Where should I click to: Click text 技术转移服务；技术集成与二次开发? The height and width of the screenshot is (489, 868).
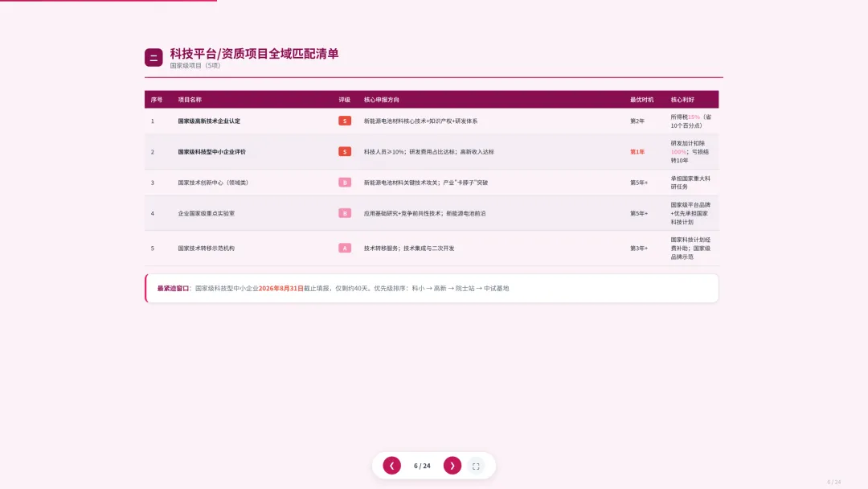tap(409, 248)
